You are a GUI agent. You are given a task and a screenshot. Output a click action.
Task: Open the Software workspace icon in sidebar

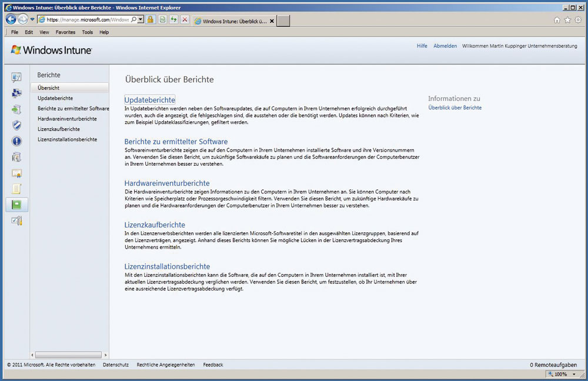16,157
